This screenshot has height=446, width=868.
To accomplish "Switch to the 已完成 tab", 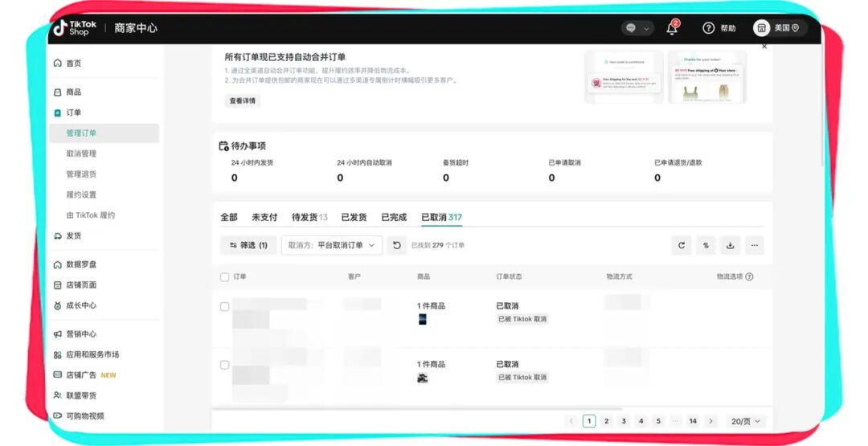I will click(x=394, y=217).
